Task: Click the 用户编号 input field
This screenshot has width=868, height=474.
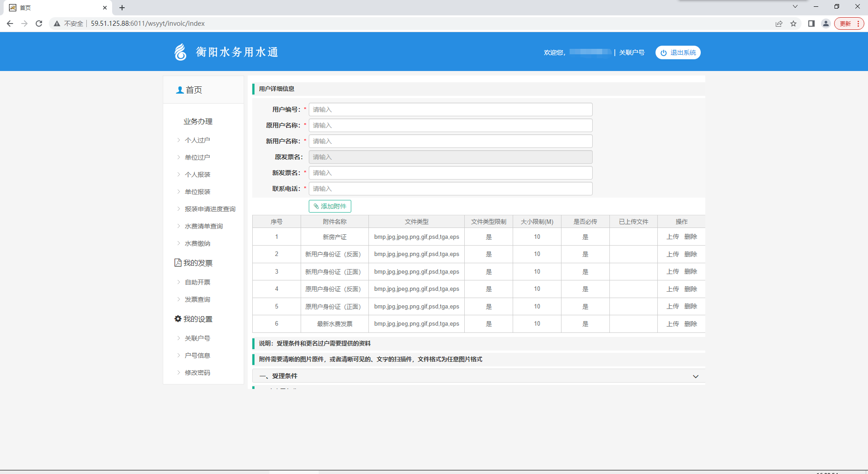Action: tap(450, 109)
